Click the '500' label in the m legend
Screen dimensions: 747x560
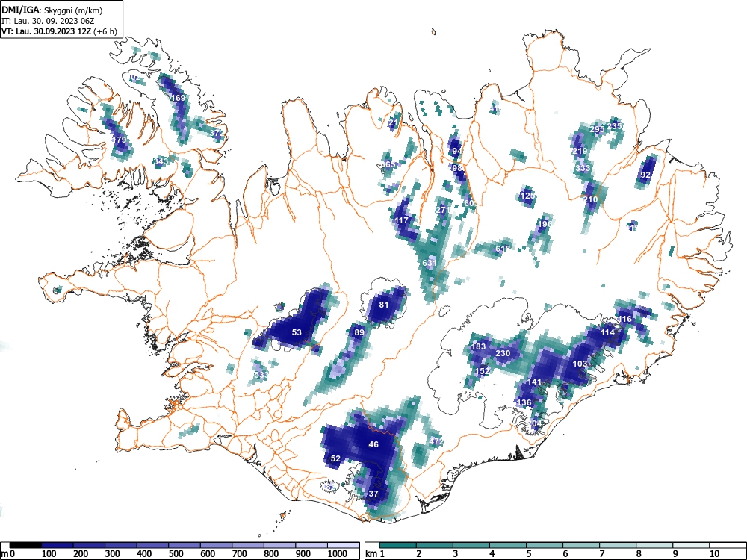(176, 554)
